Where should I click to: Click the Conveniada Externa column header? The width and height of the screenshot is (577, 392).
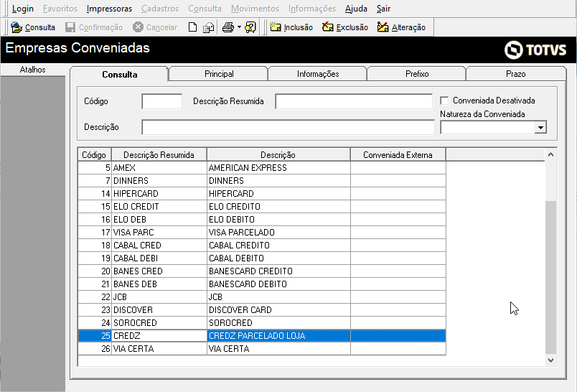pos(398,154)
